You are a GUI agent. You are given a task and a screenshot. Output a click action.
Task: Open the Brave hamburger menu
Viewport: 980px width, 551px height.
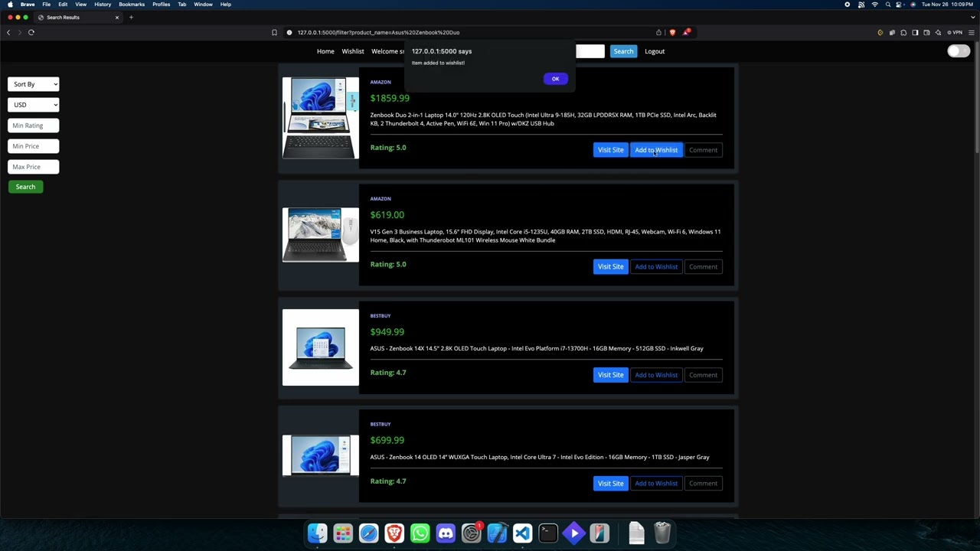pos(972,32)
